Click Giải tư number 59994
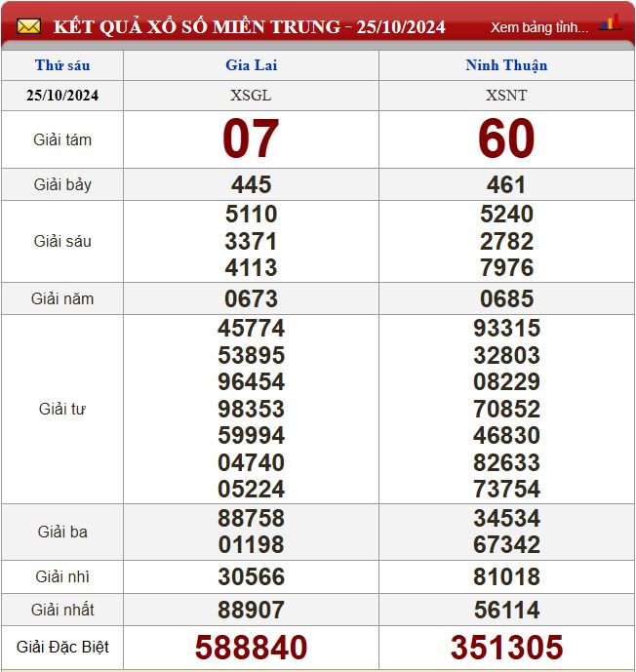Screen dimensions: 636x672 pyautogui.click(x=251, y=435)
